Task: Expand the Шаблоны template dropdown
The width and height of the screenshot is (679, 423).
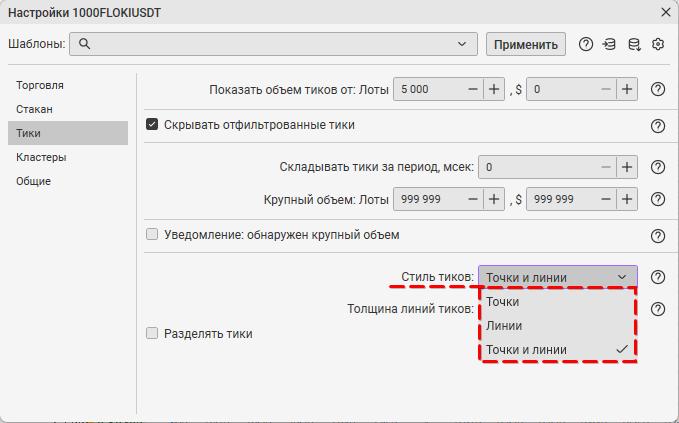Action: (x=461, y=44)
